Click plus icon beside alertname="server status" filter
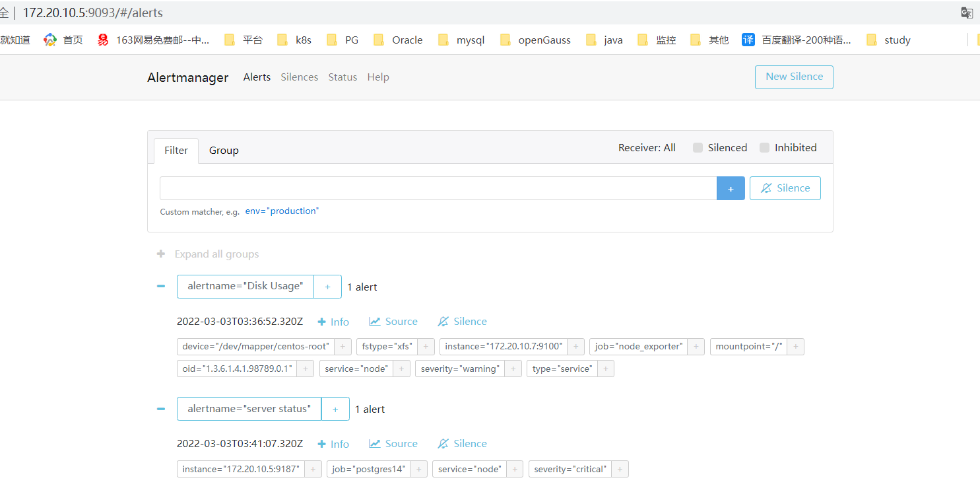 click(x=335, y=409)
